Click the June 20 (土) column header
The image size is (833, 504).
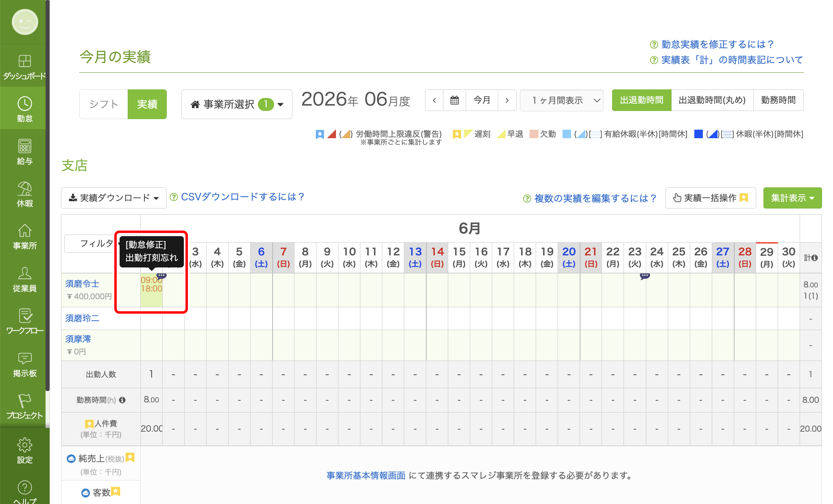[x=569, y=258]
